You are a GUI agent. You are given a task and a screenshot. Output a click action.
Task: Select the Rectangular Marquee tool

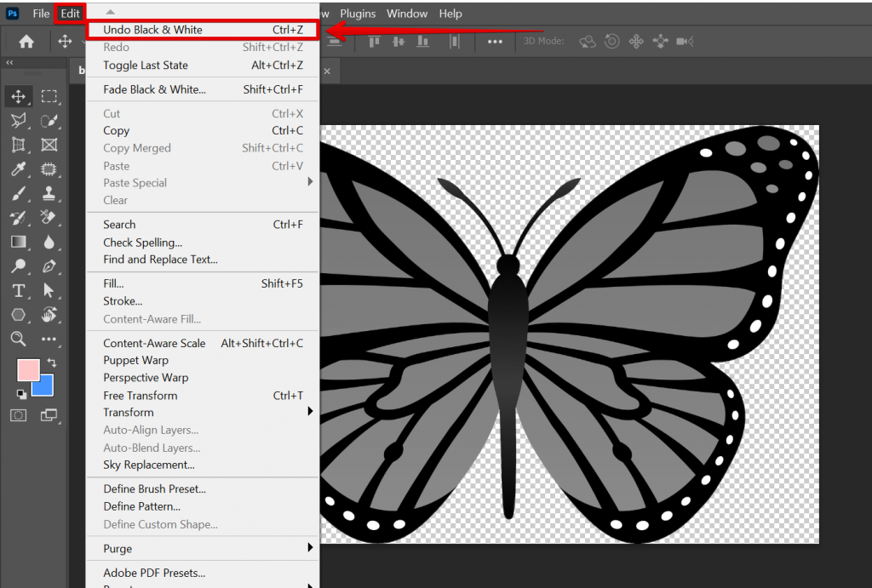point(49,96)
